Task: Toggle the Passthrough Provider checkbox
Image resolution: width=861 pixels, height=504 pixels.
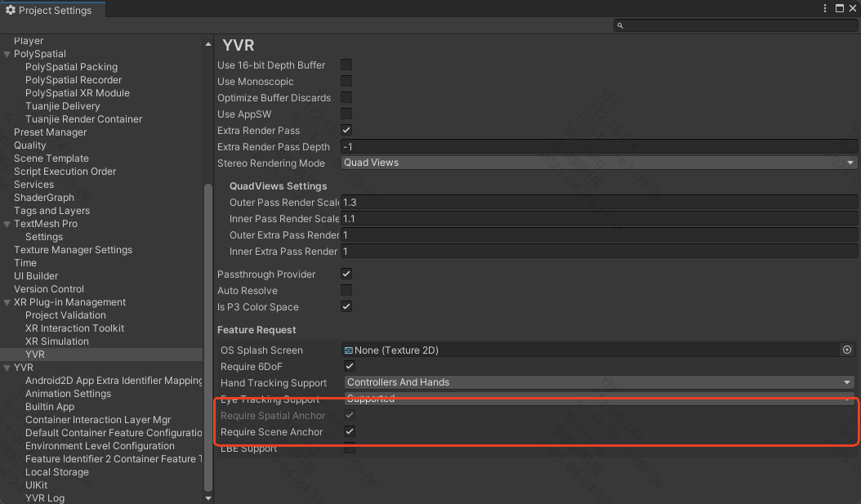Action: [x=346, y=274]
